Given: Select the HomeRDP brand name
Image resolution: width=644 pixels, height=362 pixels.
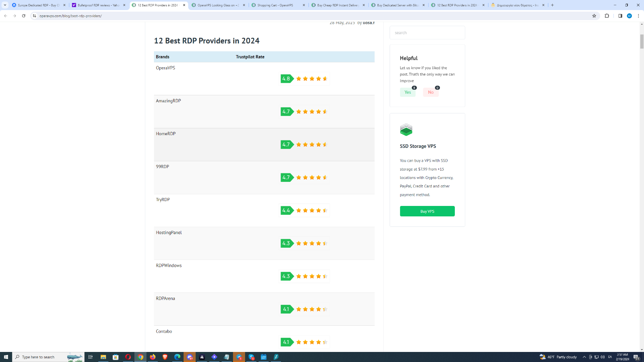Looking at the screenshot, I should coord(166,134).
